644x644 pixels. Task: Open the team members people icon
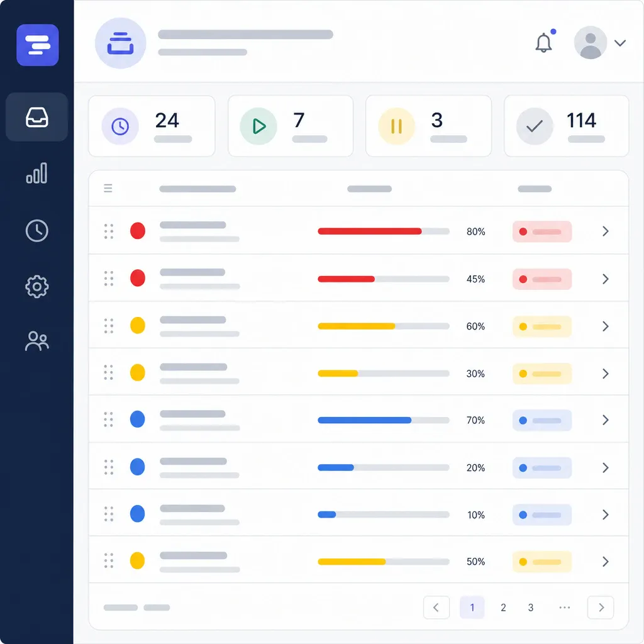point(37,341)
